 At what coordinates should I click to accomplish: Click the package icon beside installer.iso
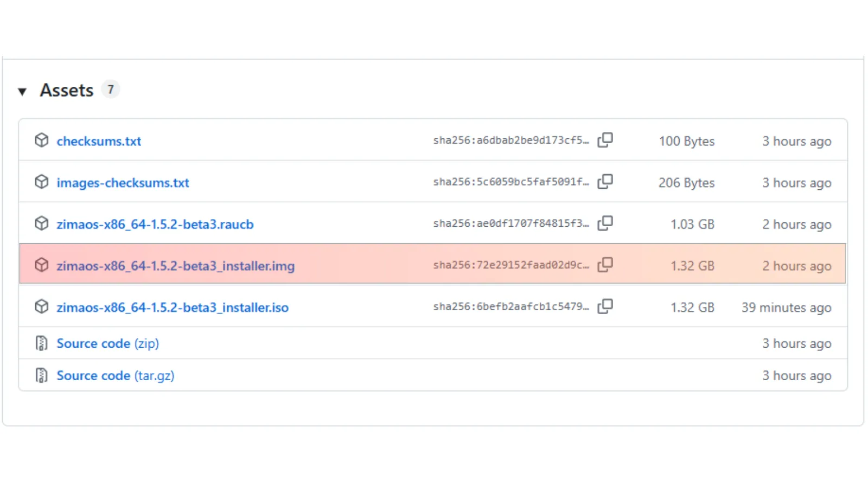click(42, 307)
